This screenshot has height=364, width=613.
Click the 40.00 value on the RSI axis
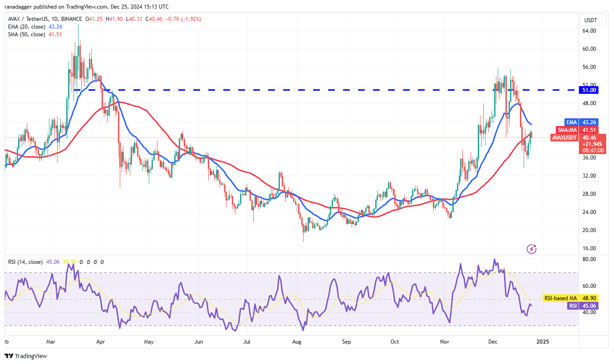(x=589, y=312)
